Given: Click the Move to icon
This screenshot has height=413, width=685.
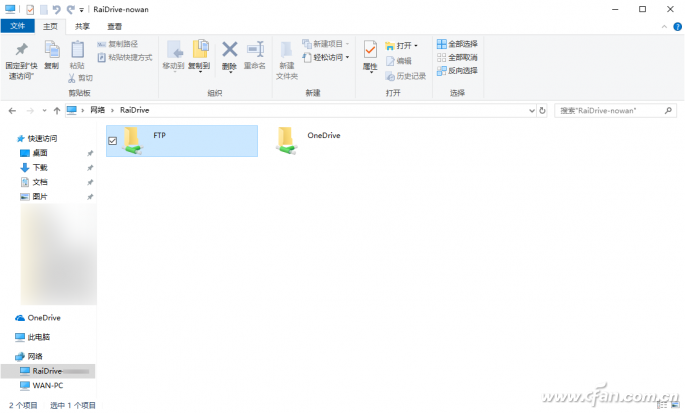Looking at the screenshot, I should point(174,50).
